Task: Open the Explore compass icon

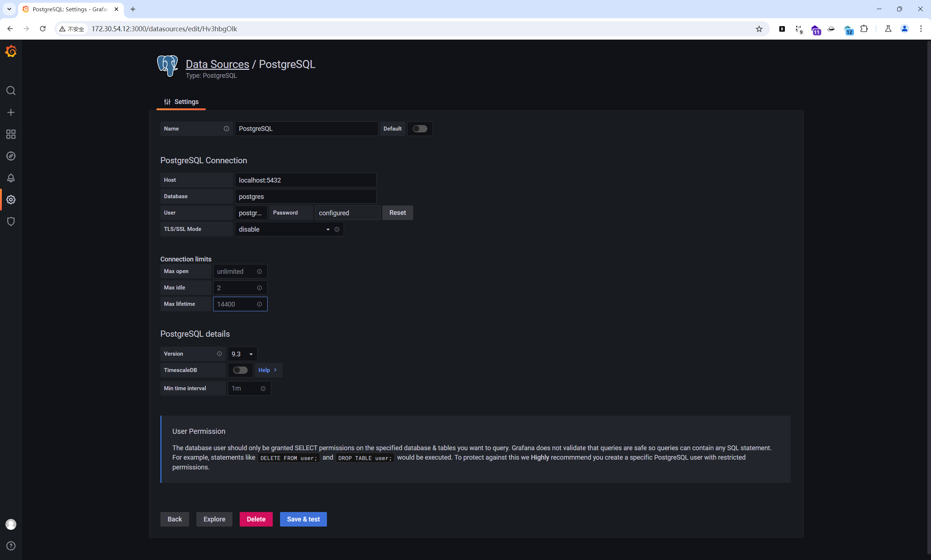Action: (11, 156)
